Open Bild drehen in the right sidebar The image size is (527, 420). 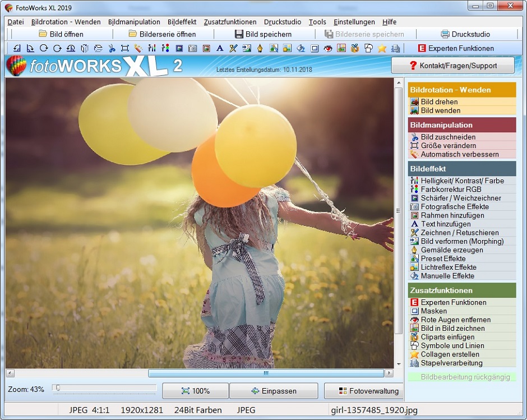(439, 102)
